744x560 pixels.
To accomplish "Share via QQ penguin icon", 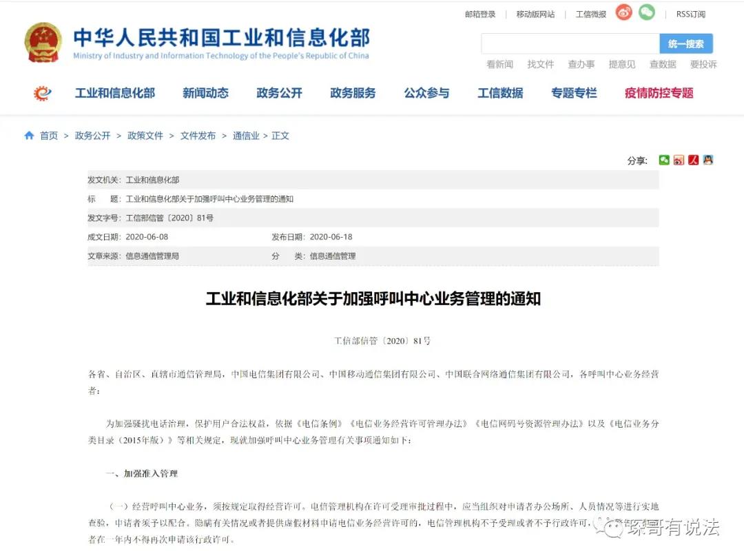I will [708, 160].
